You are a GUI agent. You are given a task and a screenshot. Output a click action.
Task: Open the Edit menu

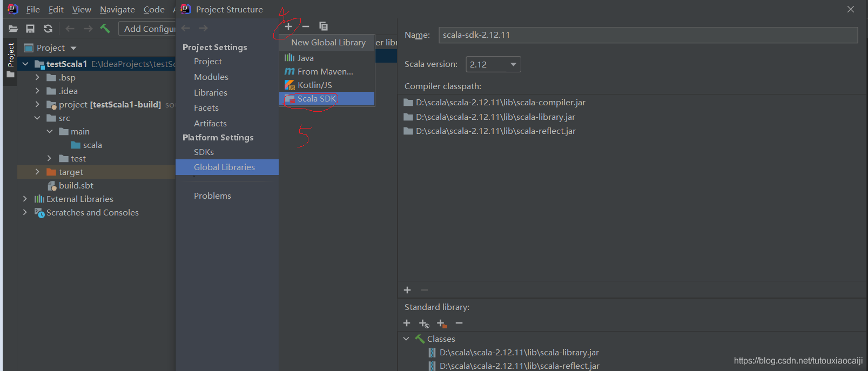click(x=56, y=10)
